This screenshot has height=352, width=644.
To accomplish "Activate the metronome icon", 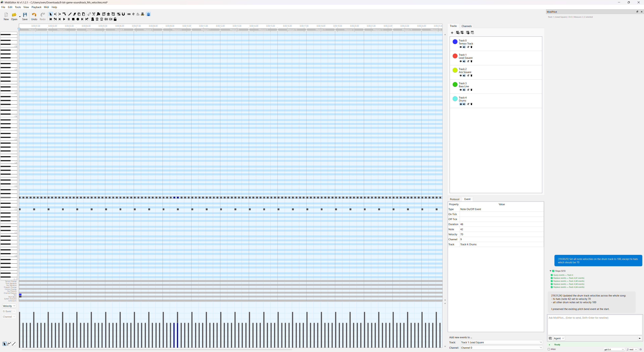I will click(93, 19).
